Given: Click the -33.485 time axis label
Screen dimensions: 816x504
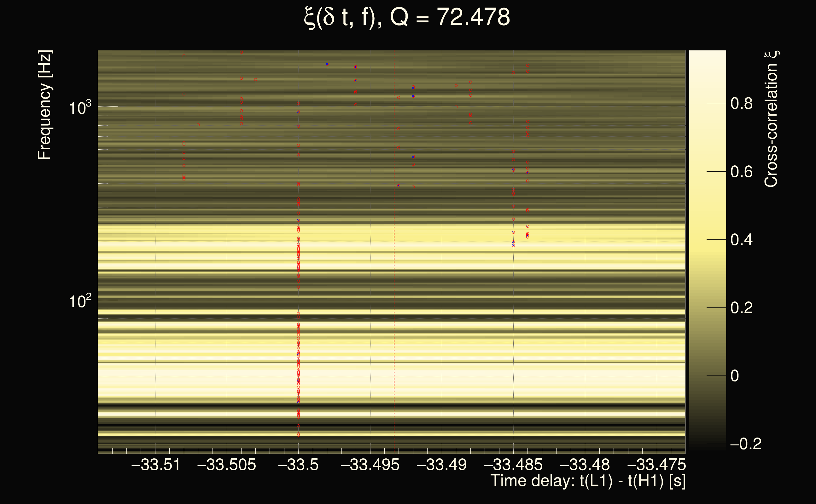Looking at the screenshot, I should [513, 465].
